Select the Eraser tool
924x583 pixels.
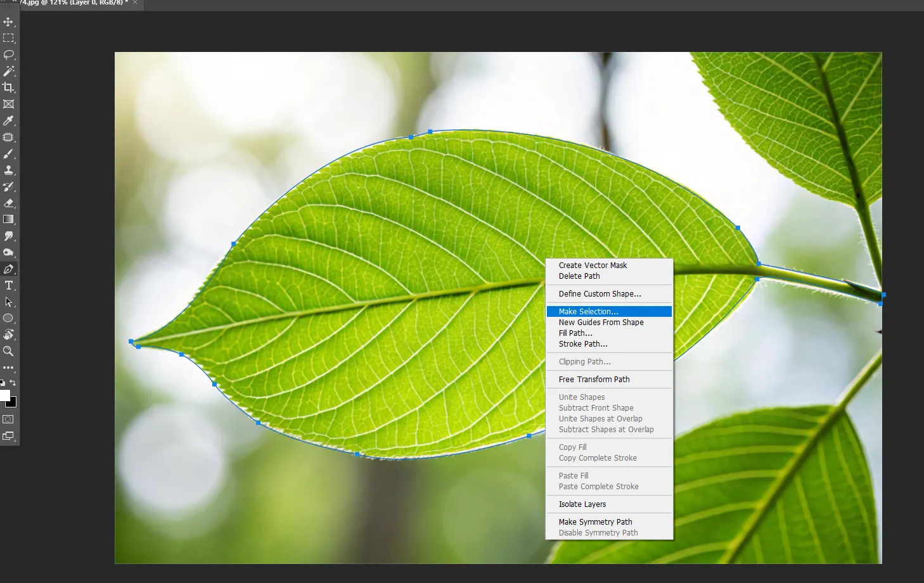[8, 203]
